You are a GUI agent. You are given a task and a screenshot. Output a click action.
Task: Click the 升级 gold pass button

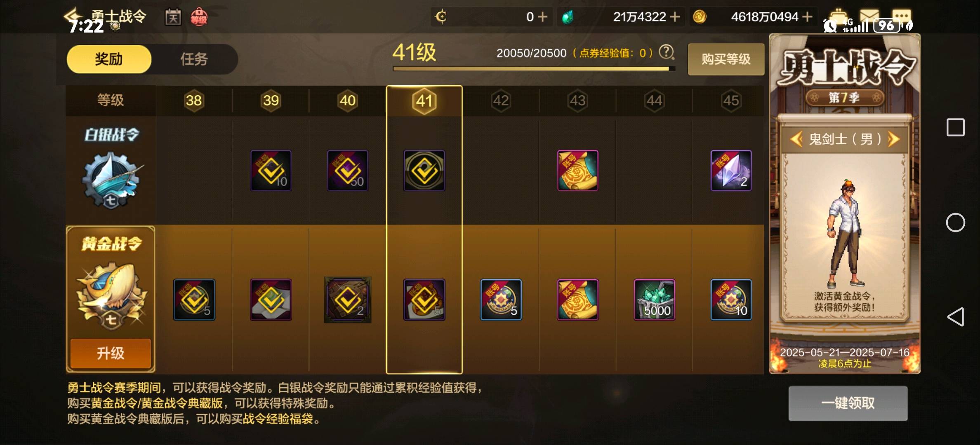[x=111, y=353]
